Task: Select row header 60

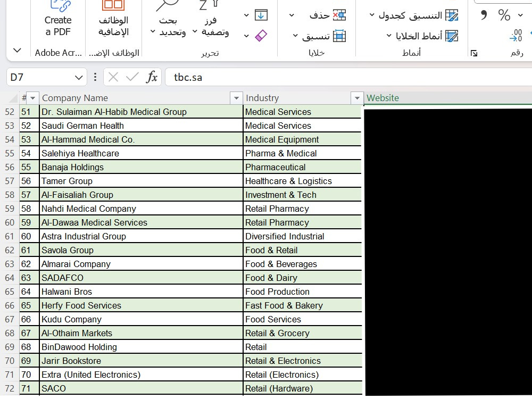Action: click(10, 222)
